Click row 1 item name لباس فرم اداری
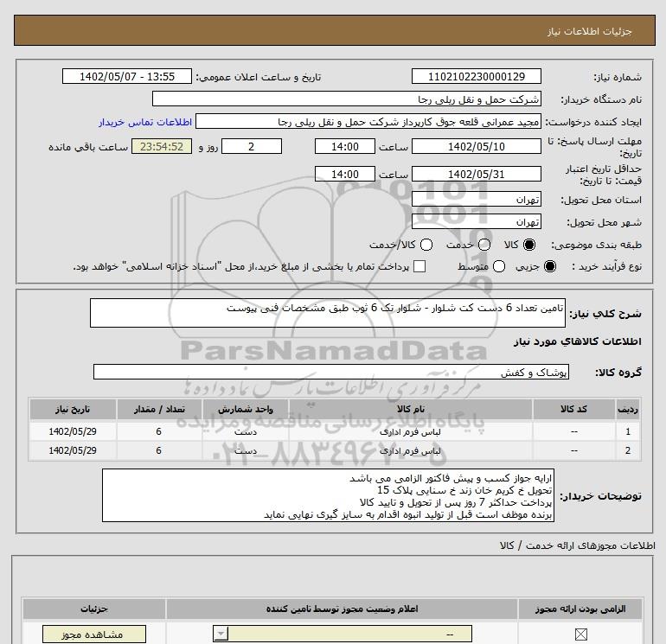 click(410, 431)
